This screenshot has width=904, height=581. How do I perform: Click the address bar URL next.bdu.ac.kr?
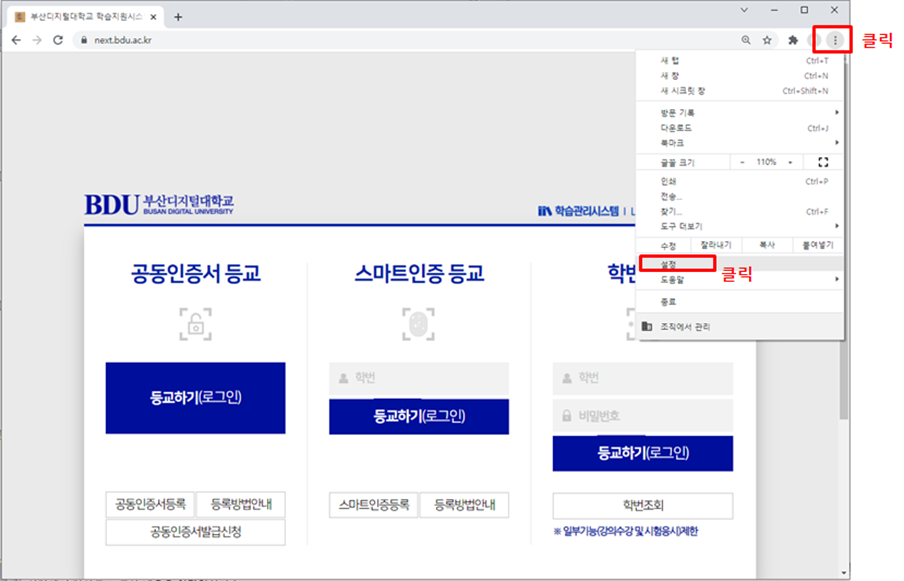tap(123, 40)
